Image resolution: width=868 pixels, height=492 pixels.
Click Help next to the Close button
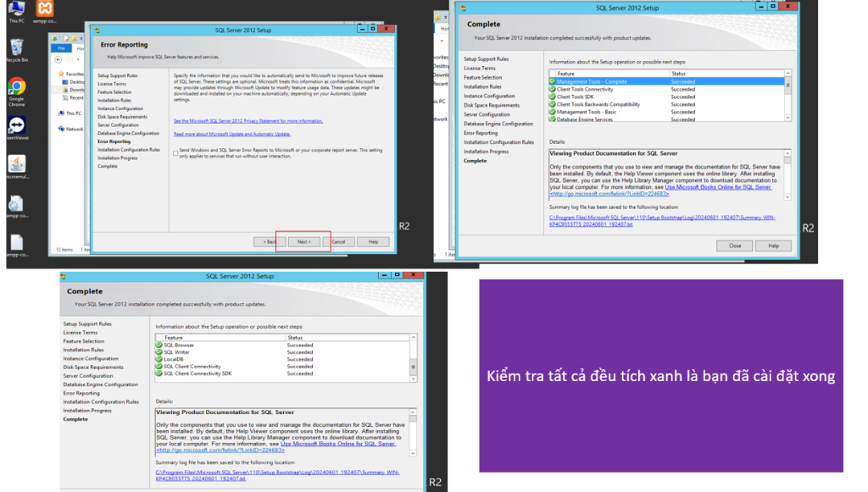[x=773, y=246]
